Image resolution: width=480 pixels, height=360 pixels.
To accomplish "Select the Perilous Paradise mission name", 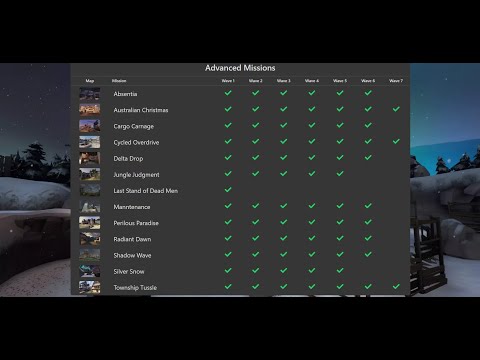I will [136, 223].
